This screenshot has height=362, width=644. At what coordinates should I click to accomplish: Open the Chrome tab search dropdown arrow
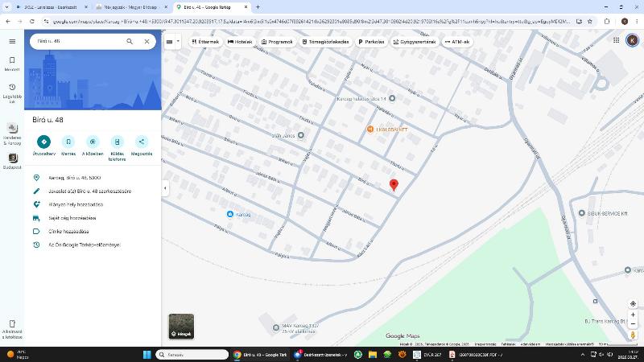pos(6,7)
